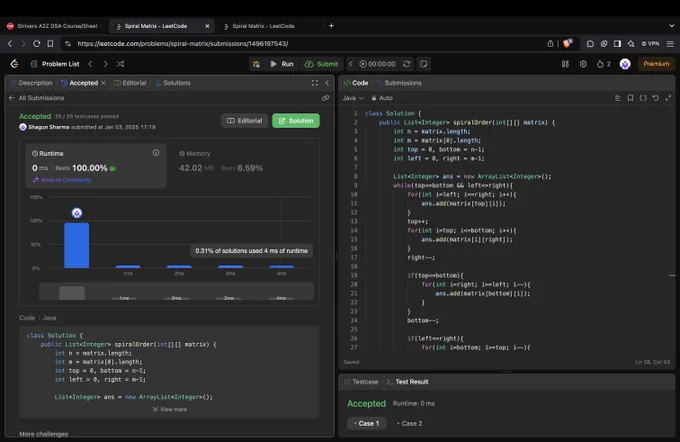Click Analyze Complexity
Viewport: 680px width, 442px height.
[62, 180]
